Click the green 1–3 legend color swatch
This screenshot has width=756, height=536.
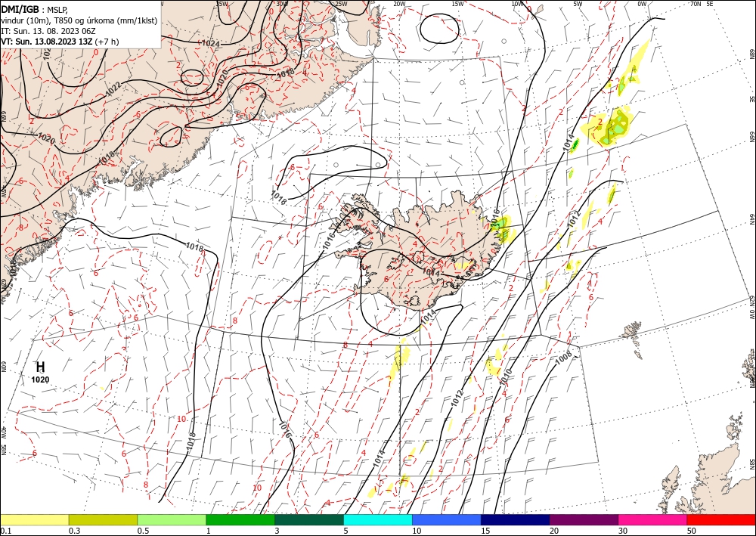click(240, 519)
